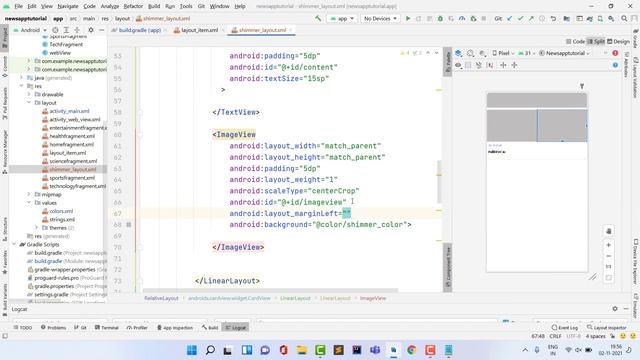Open colors.xml in project tree
The image size is (640, 360).
[x=61, y=211]
